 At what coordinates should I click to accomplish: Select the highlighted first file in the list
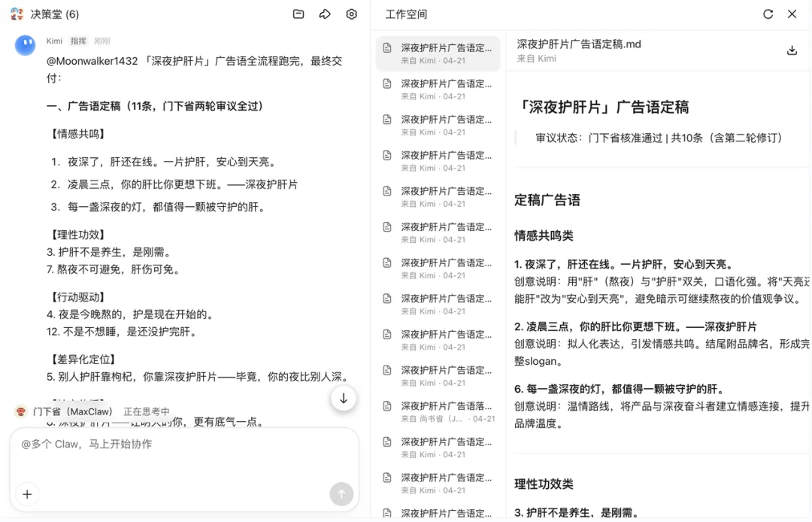click(438, 53)
